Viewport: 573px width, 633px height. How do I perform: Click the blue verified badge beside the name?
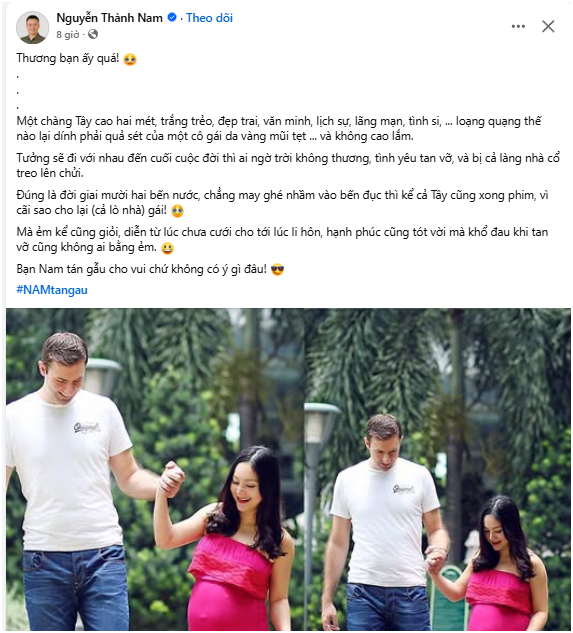click(x=172, y=17)
